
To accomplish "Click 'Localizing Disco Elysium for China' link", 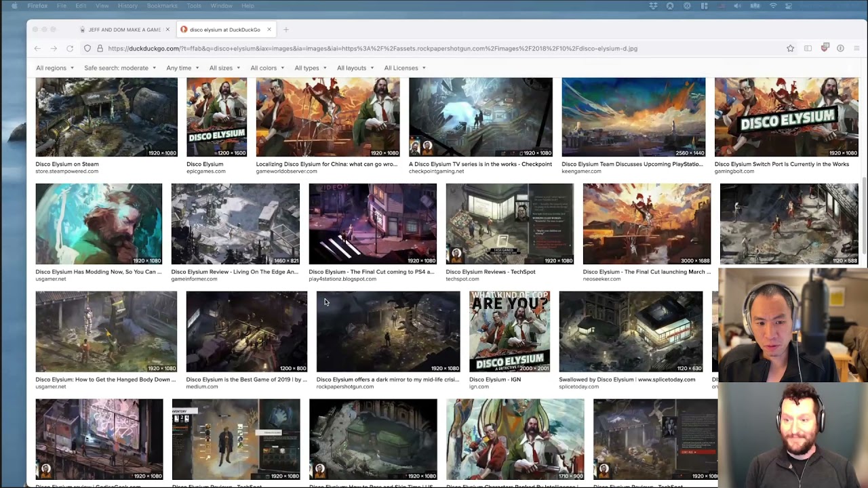I will coord(327,164).
